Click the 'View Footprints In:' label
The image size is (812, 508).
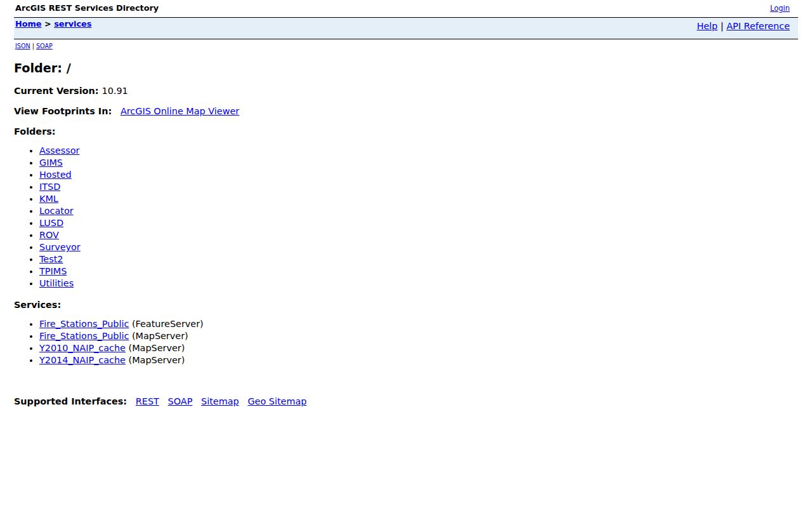coord(63,111)
